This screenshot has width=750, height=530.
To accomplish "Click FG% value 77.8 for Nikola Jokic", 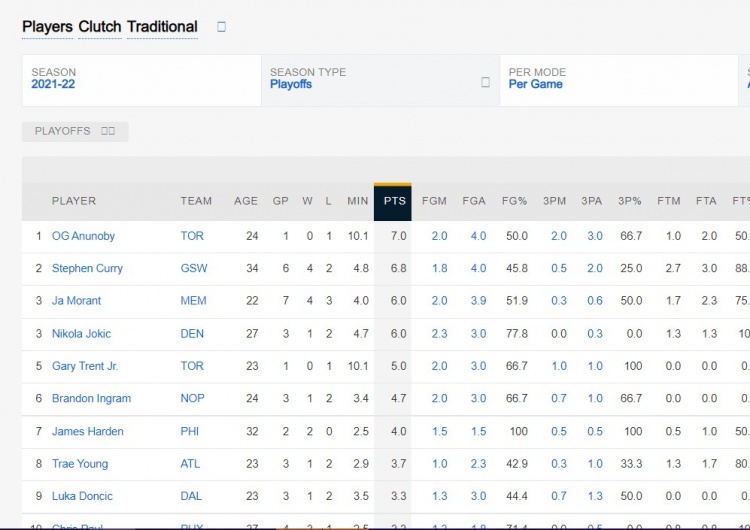I will point(517,333).
